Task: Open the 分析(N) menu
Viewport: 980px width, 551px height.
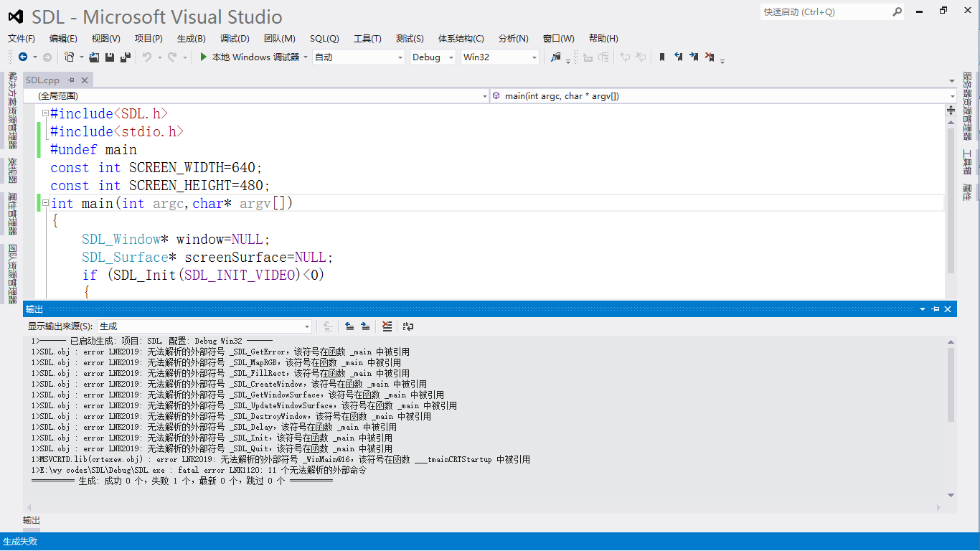Action: (x=513, y=38)
